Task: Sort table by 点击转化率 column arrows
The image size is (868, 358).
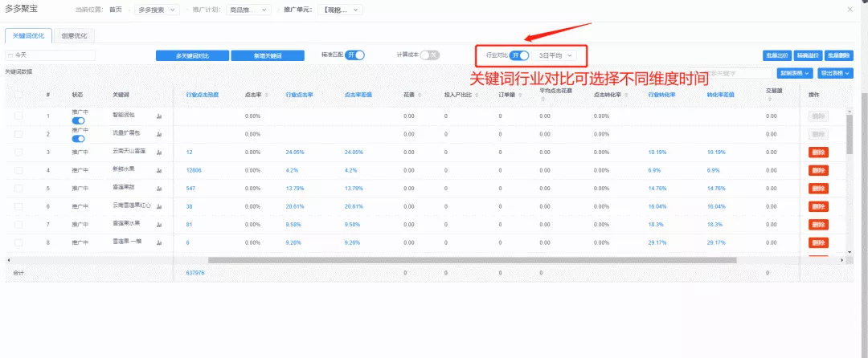Action: (626, 95)
